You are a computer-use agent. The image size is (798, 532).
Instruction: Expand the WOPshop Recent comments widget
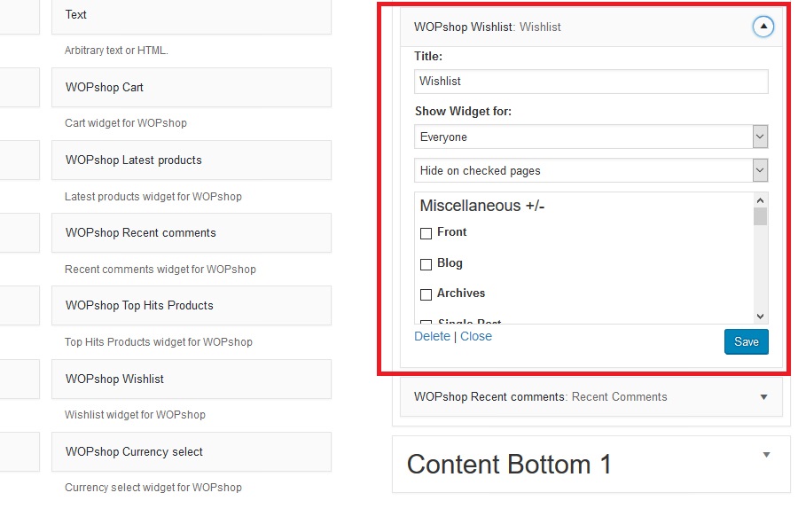763,397
